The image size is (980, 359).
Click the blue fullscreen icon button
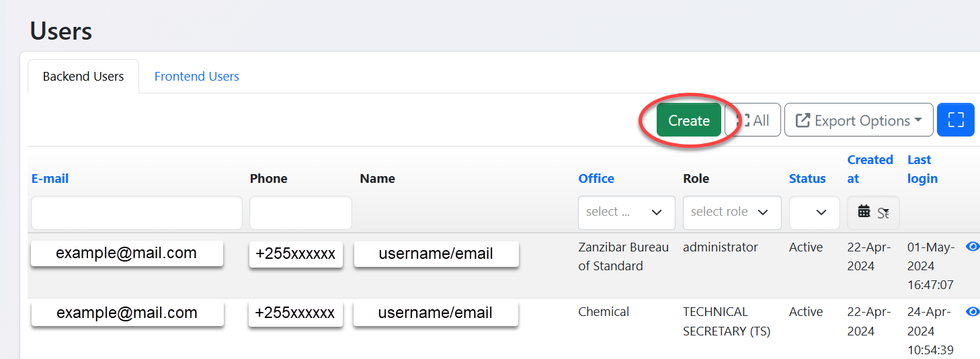(x=955, y=120)
